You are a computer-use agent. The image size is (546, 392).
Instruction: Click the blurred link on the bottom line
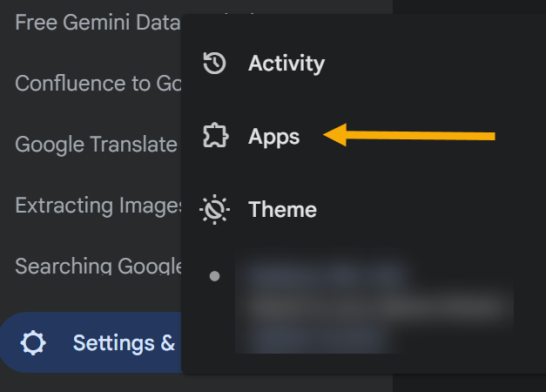pyautogui.click(x=313, y=336)
